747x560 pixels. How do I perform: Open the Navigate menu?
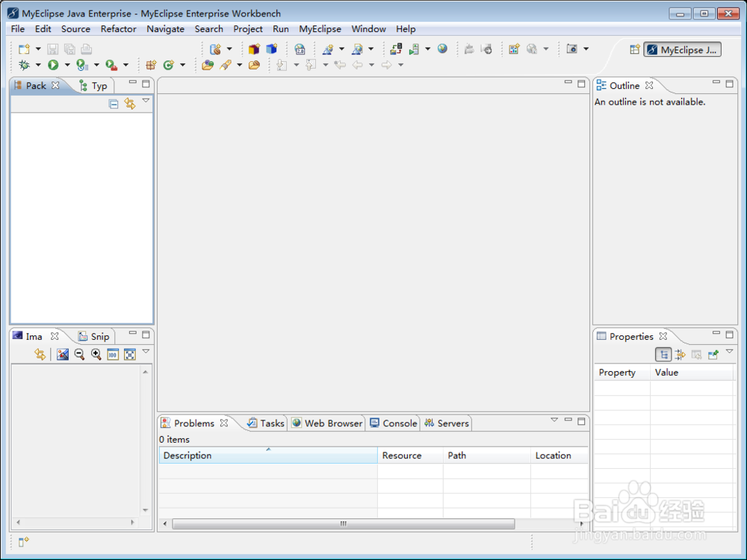pos(165,29)
